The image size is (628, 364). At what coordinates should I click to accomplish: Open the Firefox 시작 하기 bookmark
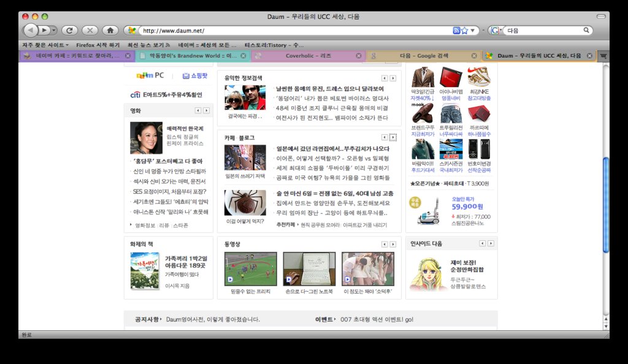pos(98,45)
